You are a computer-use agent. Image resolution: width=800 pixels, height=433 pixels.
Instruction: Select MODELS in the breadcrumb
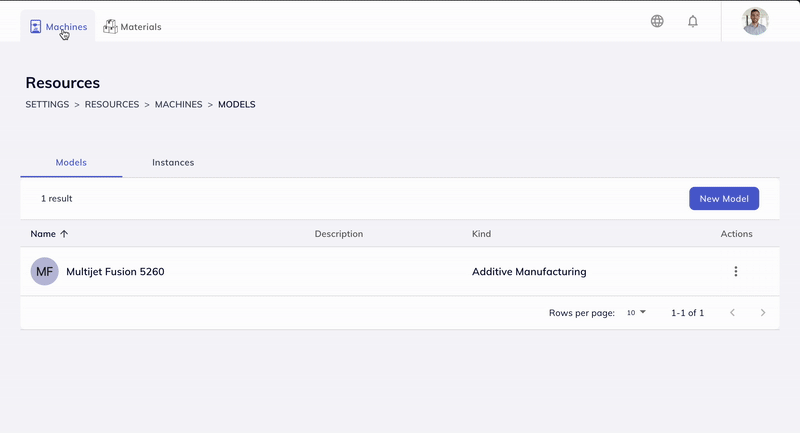coord(237,105)
